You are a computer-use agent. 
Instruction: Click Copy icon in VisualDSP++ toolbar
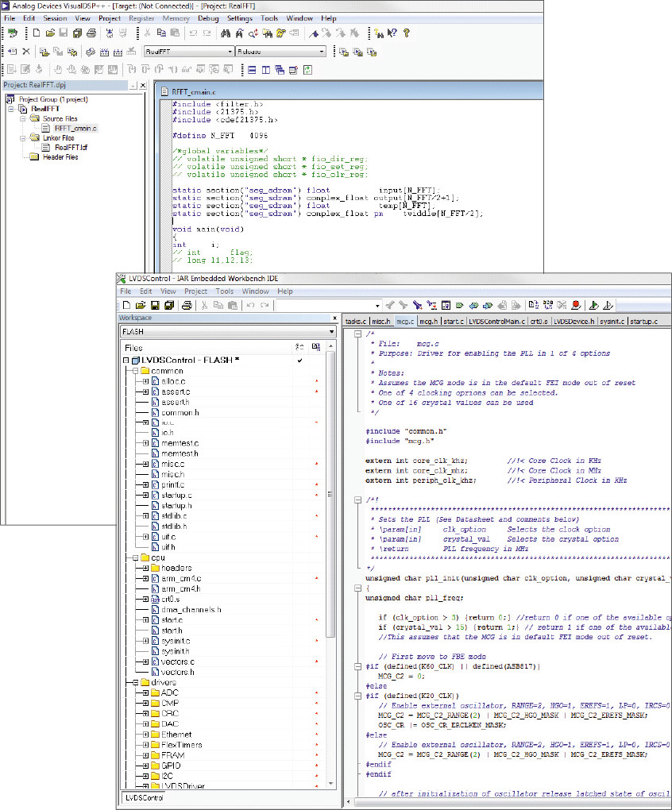161,33
